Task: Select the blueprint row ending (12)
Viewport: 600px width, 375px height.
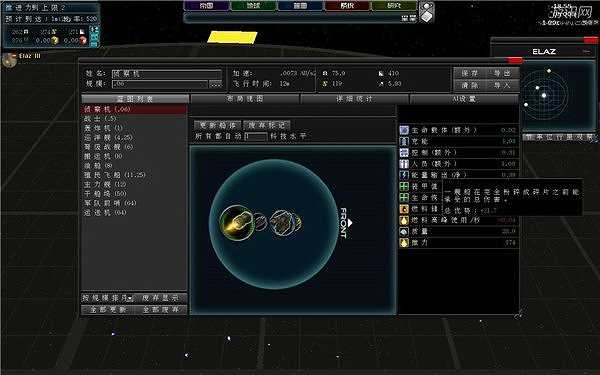Action: click(134, 184)
